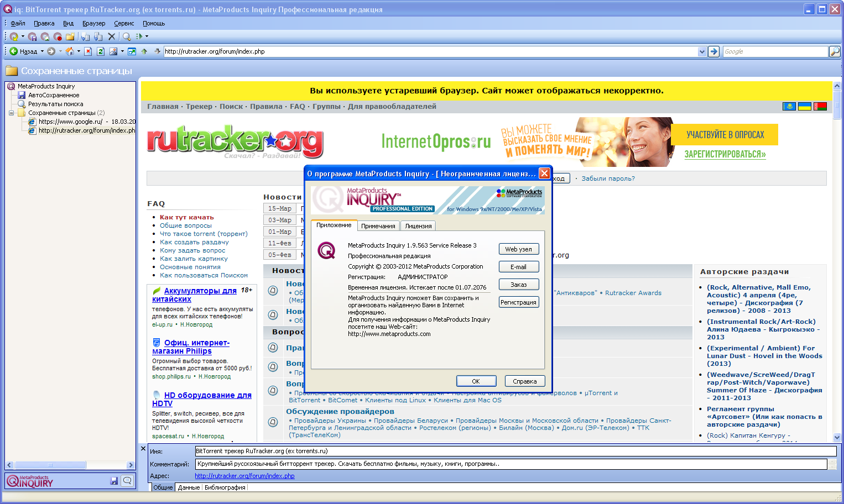Click the Web узел button
Image resolution: width=844 pixels, height=504 pixels.
[518, 249]
